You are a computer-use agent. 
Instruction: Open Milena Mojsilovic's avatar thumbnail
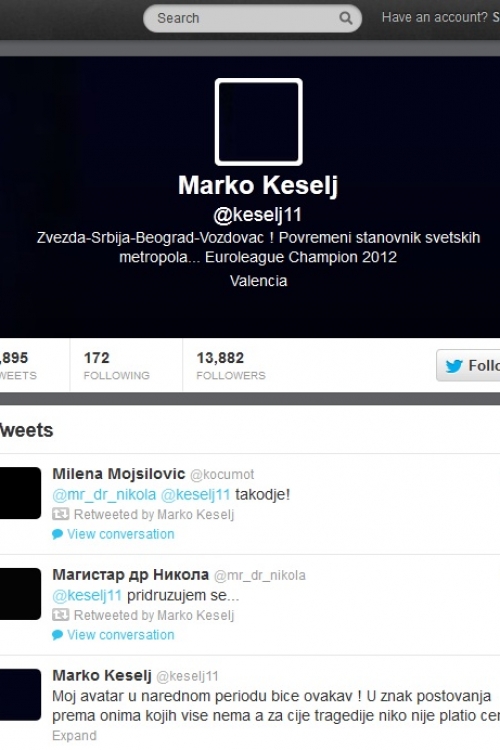click(x=20, y=493)
